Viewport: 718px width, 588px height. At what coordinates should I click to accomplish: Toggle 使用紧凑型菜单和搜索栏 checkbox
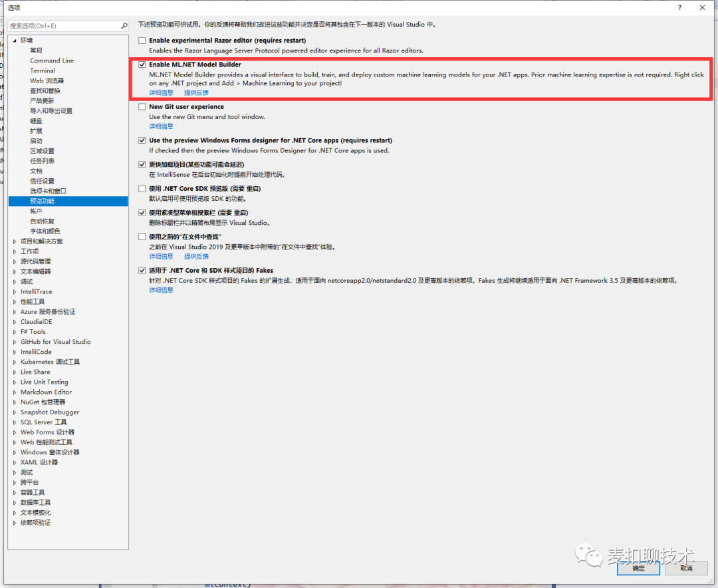142,213
